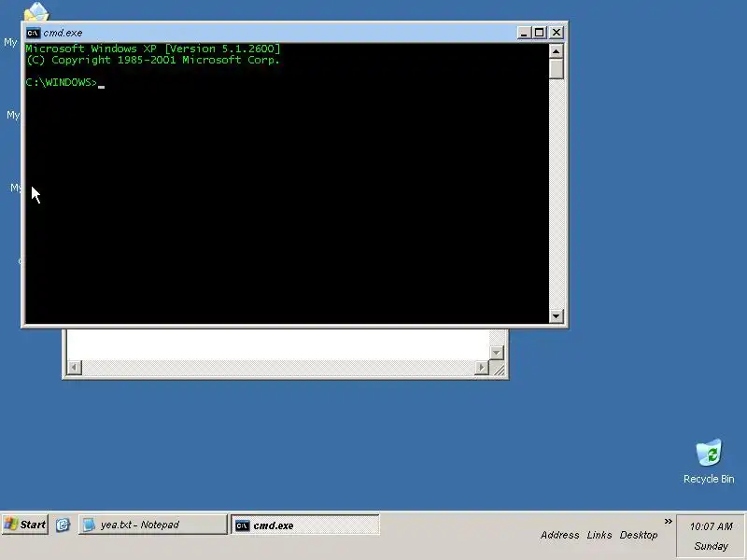This screenshot has height=560, width=747.
Task: Click the Quick Launch icon beside Start
Action: 63,525
